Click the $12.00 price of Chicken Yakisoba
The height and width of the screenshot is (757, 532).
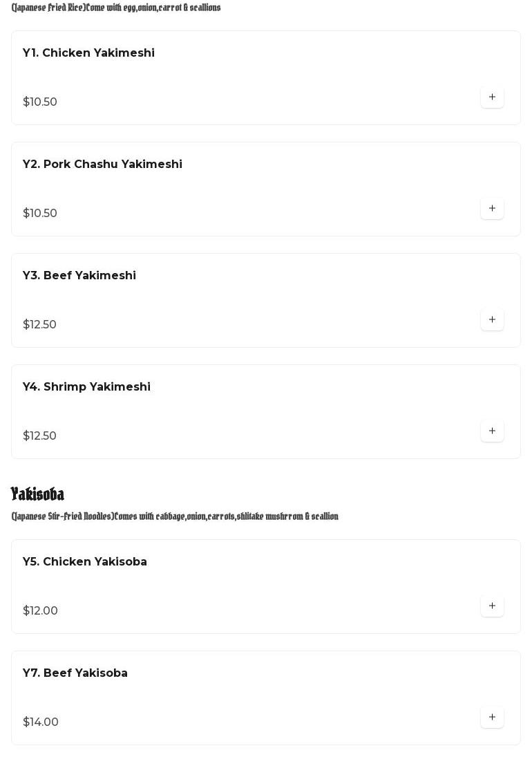pyautogui.click(x=41, y=611)
